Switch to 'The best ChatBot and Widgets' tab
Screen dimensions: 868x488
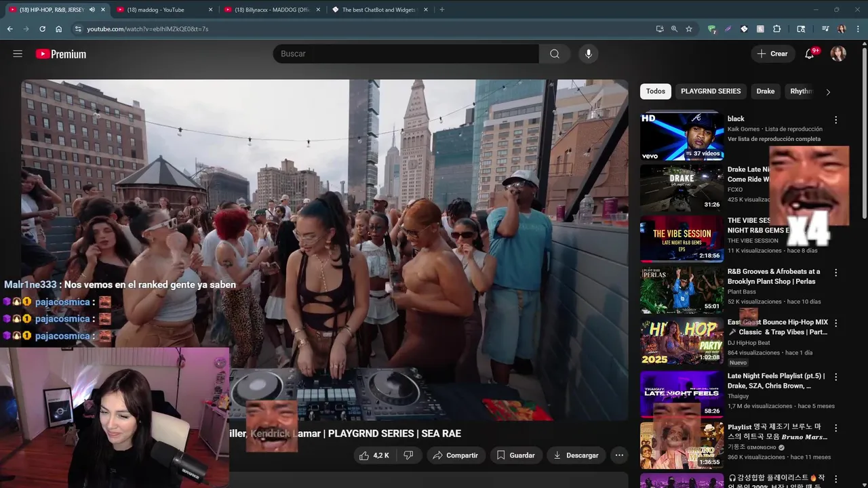[380, 9]
